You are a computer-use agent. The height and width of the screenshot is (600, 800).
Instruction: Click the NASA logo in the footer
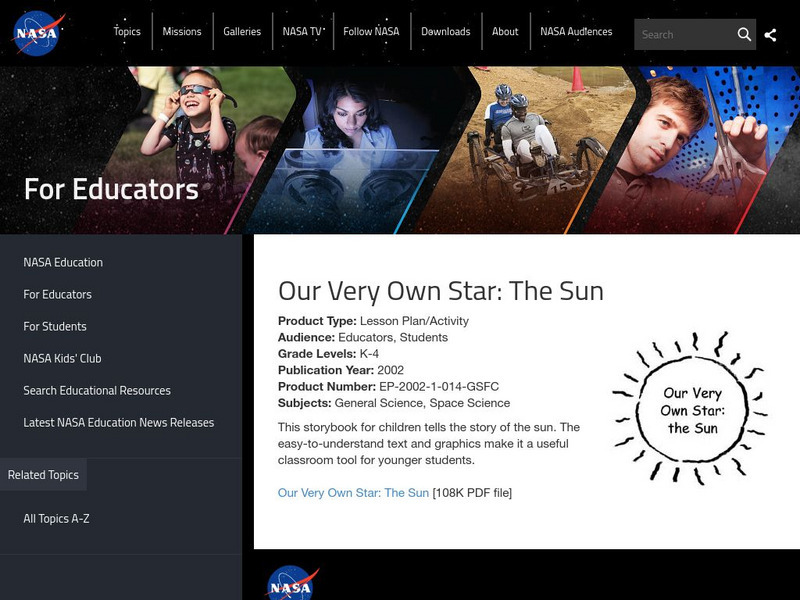pos(292,583)
